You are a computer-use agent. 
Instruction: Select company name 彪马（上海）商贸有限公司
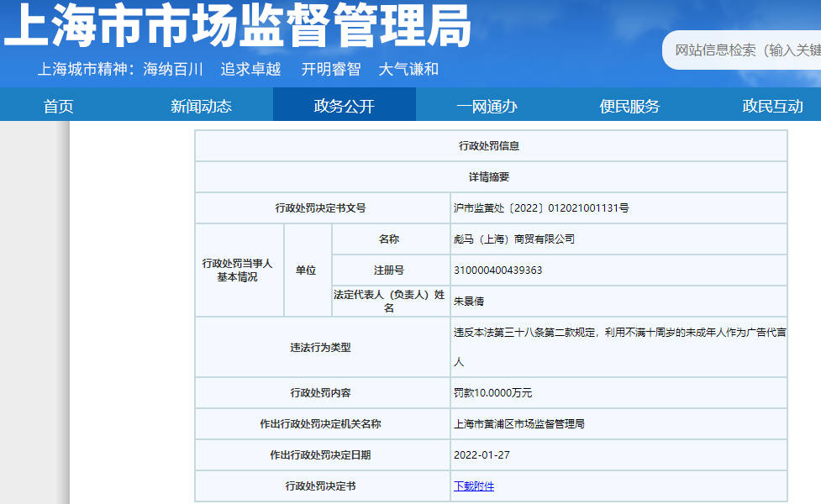tap(513, 239)
